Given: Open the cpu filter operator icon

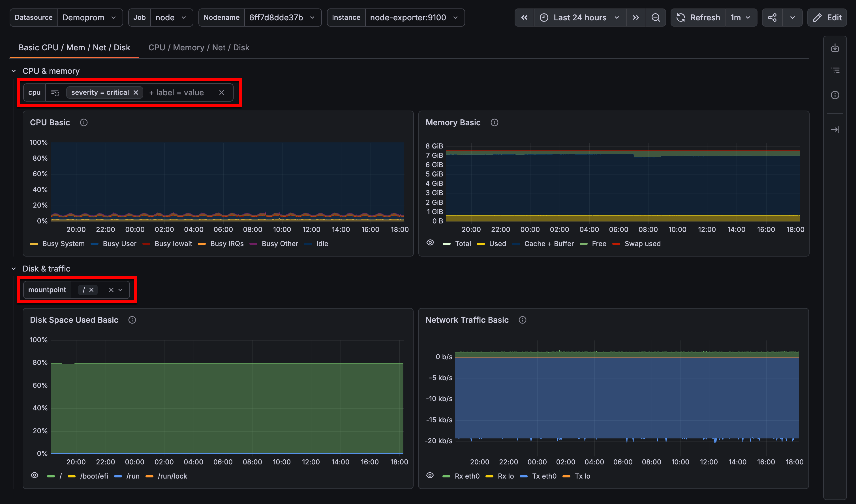Looking at the screenshot, I should tap(55, 93).
